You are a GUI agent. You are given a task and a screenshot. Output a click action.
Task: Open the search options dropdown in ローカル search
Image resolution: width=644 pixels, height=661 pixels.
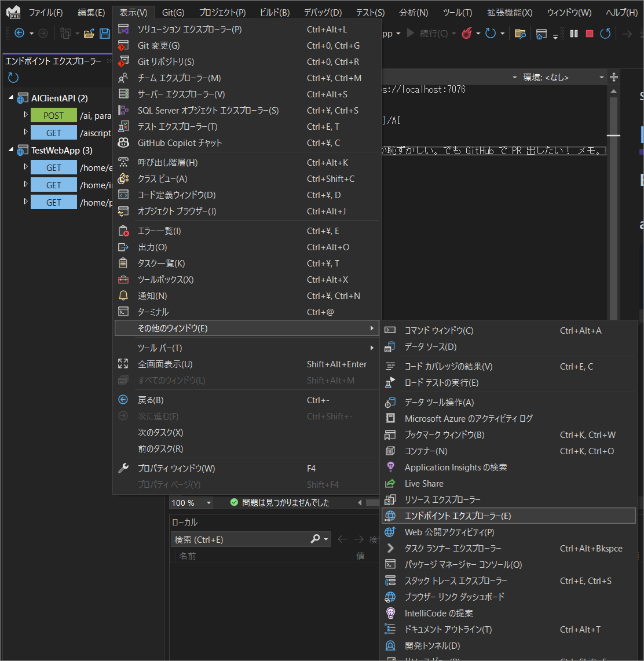pyautogui.click(x=326, y=539)
